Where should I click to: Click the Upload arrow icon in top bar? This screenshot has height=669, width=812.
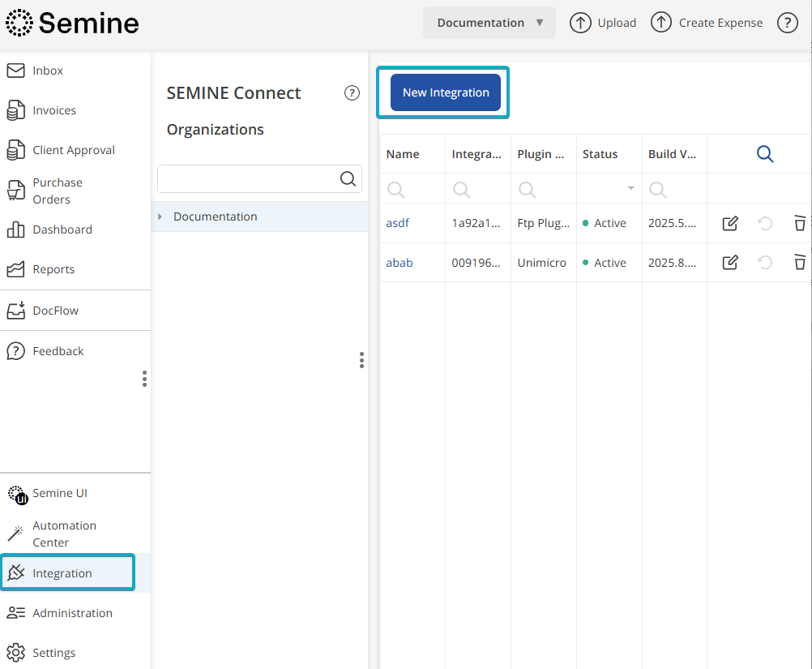pyautogui.click(x=580, y=23)
